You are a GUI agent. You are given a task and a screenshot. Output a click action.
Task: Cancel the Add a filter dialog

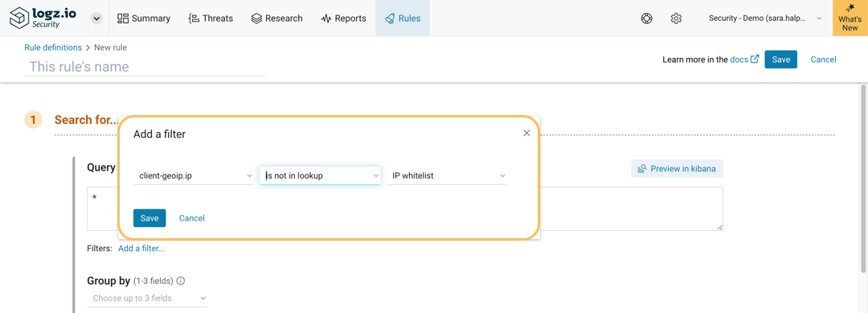(x=192, y=218)
